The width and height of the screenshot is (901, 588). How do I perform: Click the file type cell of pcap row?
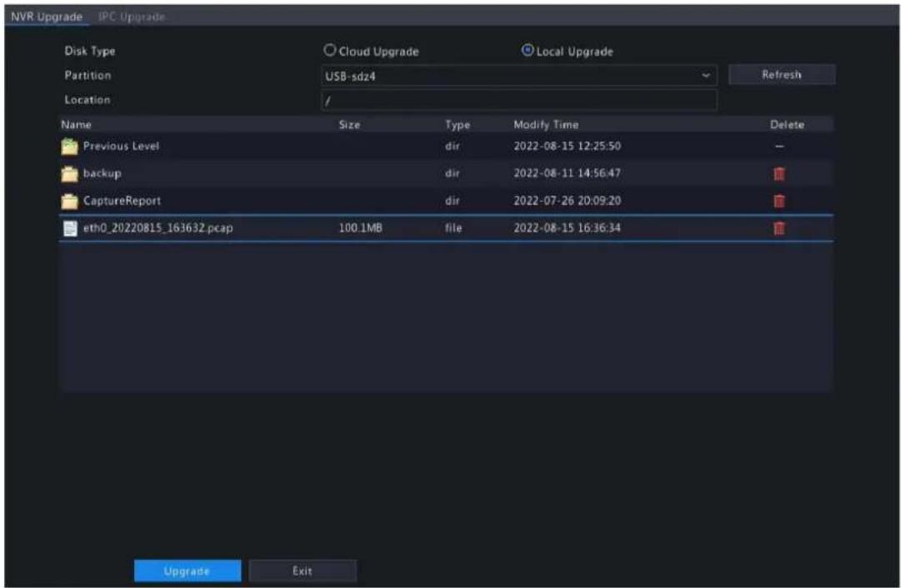click(453, 228)
